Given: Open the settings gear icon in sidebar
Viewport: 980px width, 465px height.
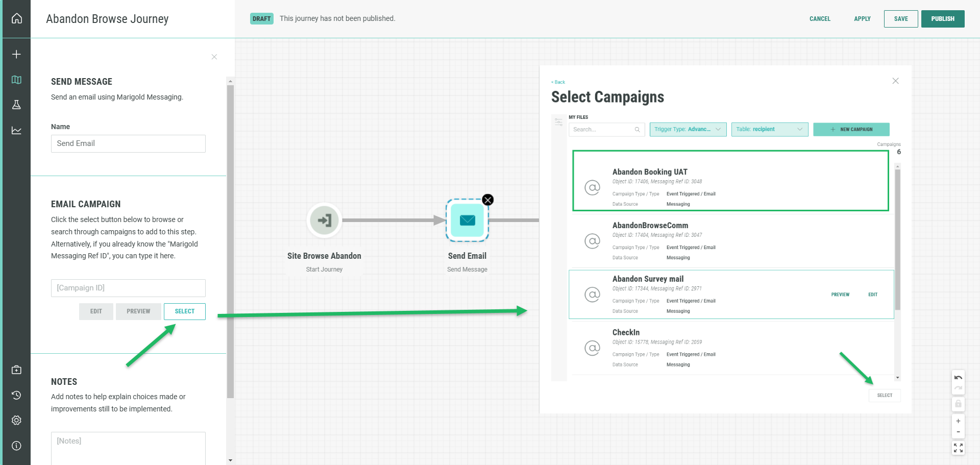Looking at the screenshot, I should point(16,420).
